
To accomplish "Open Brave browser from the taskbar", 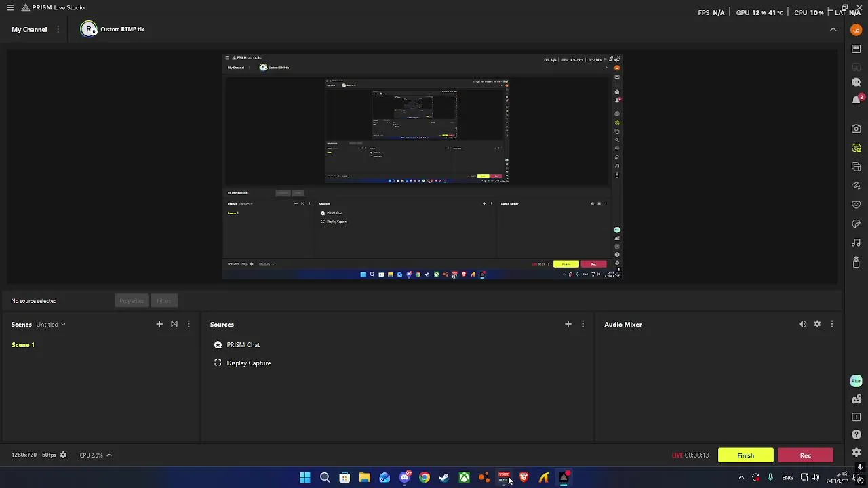I will pos(524,478).
